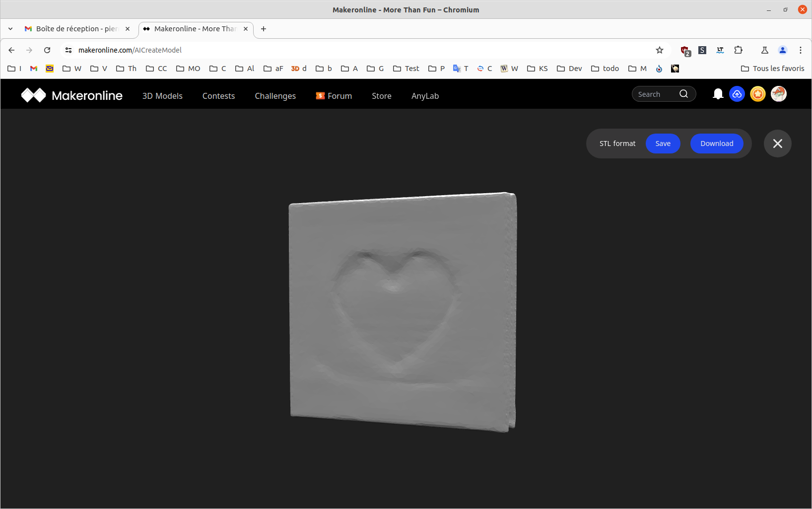Expand the tab search dropdown arrow
The width and height of the screenshot is (812, 509).
coord(10,29)
